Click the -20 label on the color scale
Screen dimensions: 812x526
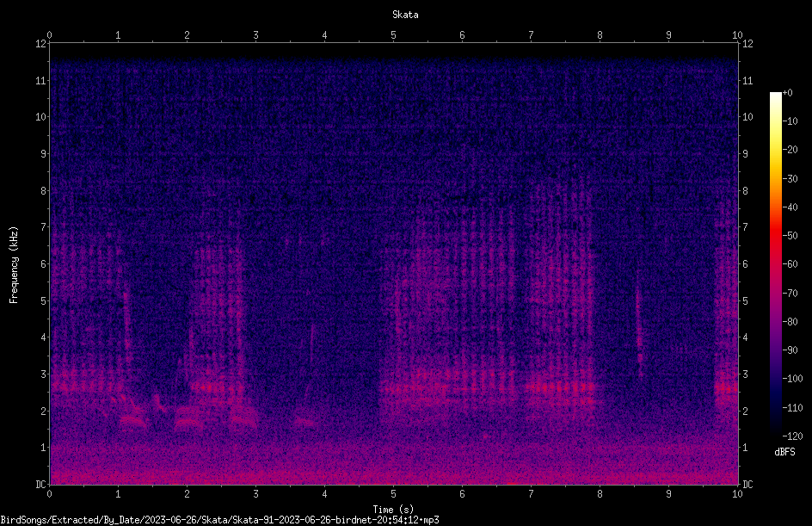pos(790,150)
